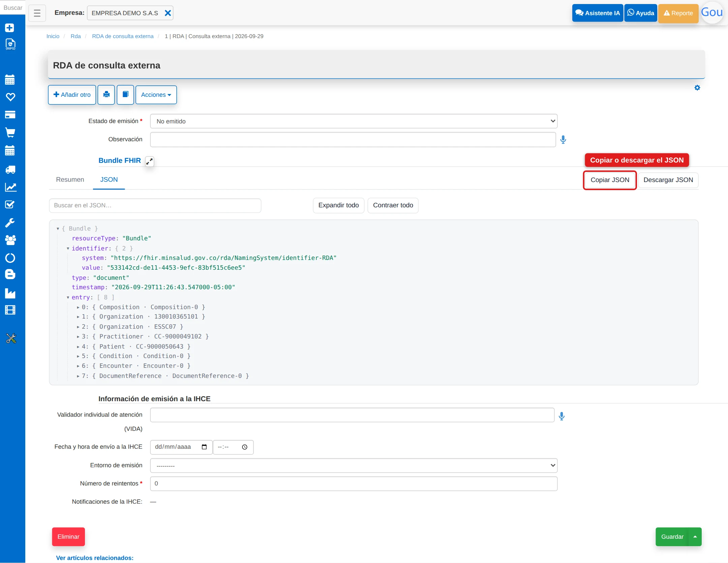Open the date picker calendar icon

coord(204,447)
